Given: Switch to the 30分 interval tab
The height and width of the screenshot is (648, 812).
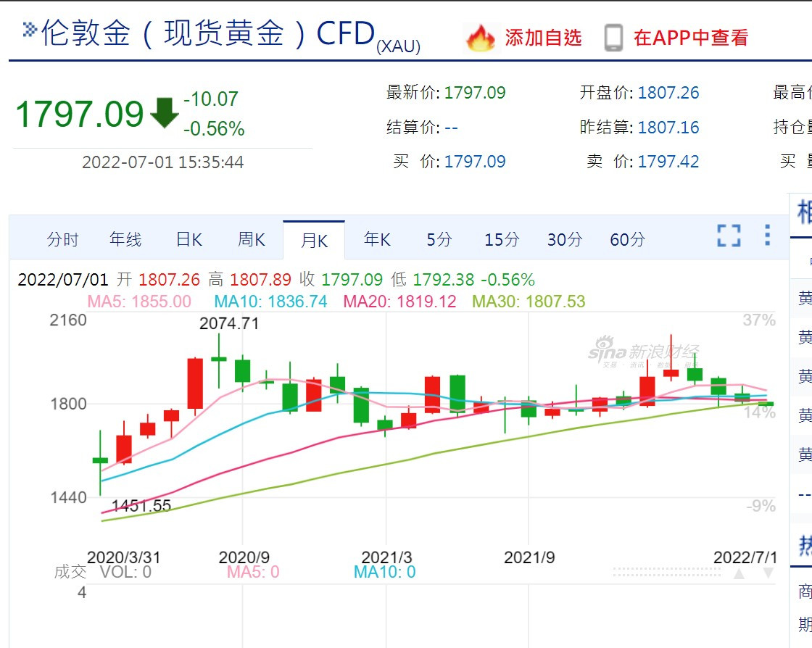Looking at the screenshot, I should coord(565,240).
